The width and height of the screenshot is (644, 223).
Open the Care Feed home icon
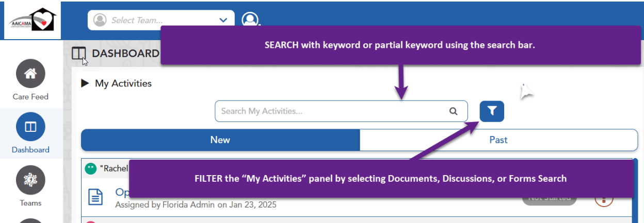[x=30, y=74]
